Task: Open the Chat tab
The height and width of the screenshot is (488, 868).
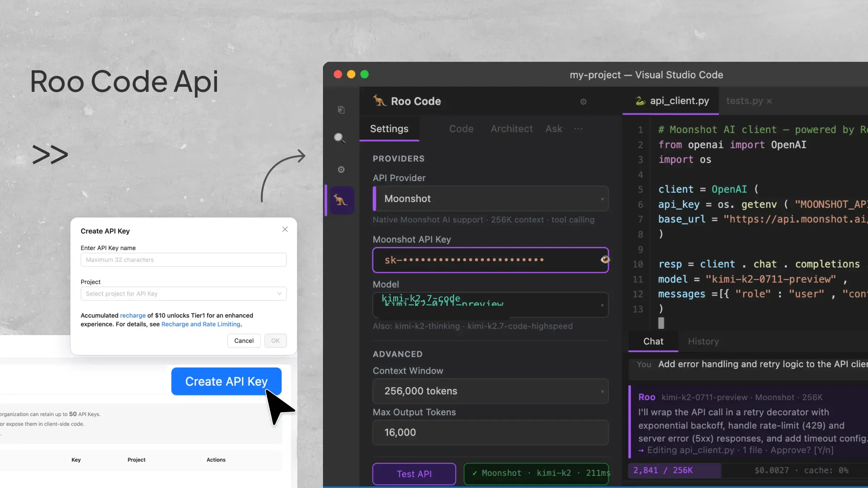Action: point(653,341)
